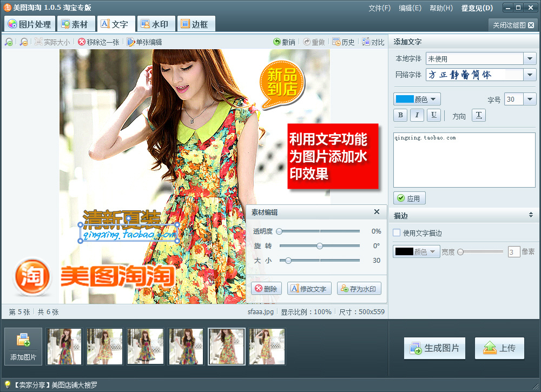Click the 显示比例：100% status text
This screenshot has height=392, width=541.
pyautogui.click(x=306, y=311)
